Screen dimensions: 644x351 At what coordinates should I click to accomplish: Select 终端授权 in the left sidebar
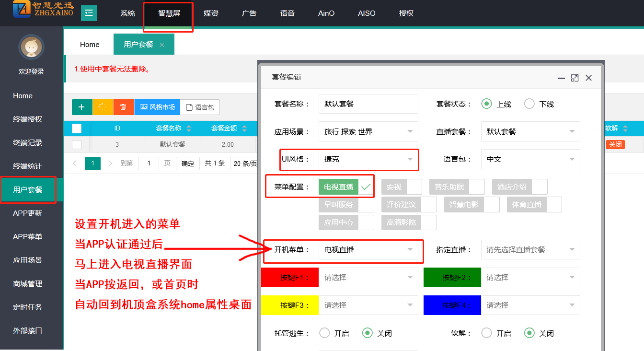coord(28,119)
